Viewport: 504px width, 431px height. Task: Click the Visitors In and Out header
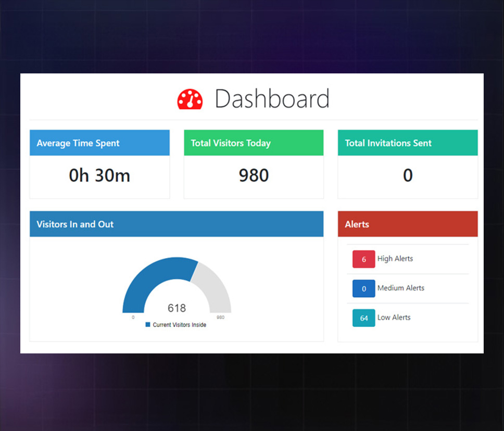pyautogui.click(x=177, y=224)
